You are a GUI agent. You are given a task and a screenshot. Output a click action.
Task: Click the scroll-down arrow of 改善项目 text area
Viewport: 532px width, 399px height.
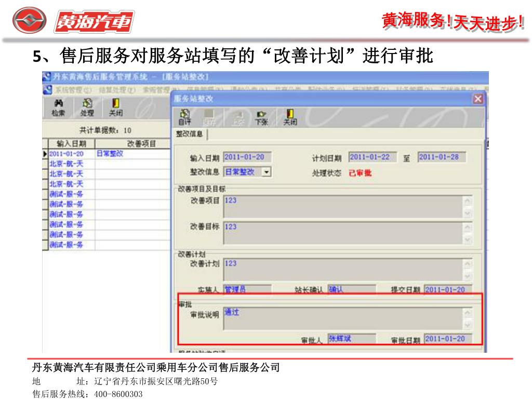tap(468, 213)
